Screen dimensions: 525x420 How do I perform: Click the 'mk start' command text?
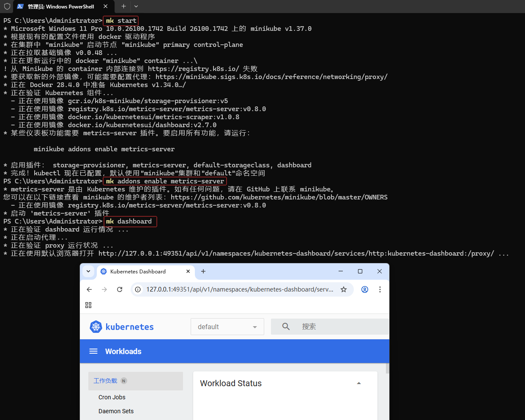[x=121, y=20]
